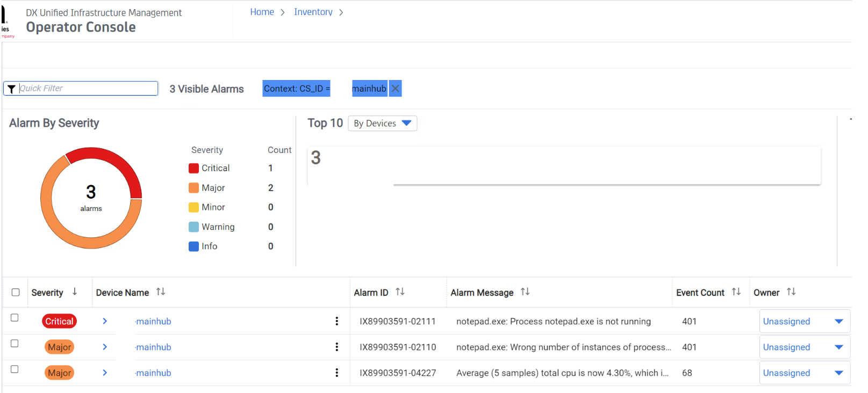Select the Critical alarm row checkbox

pyautogui.click(x=15, y=318)
